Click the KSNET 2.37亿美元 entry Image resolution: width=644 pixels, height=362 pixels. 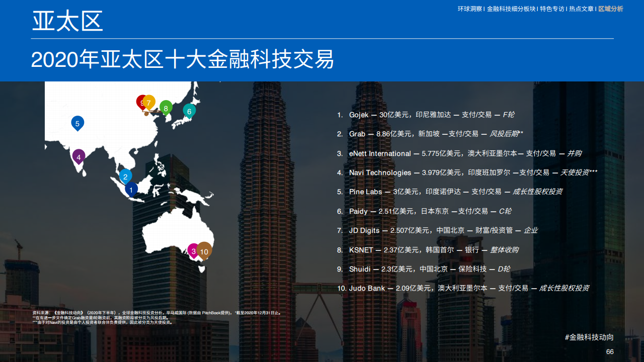pos(428,250)
